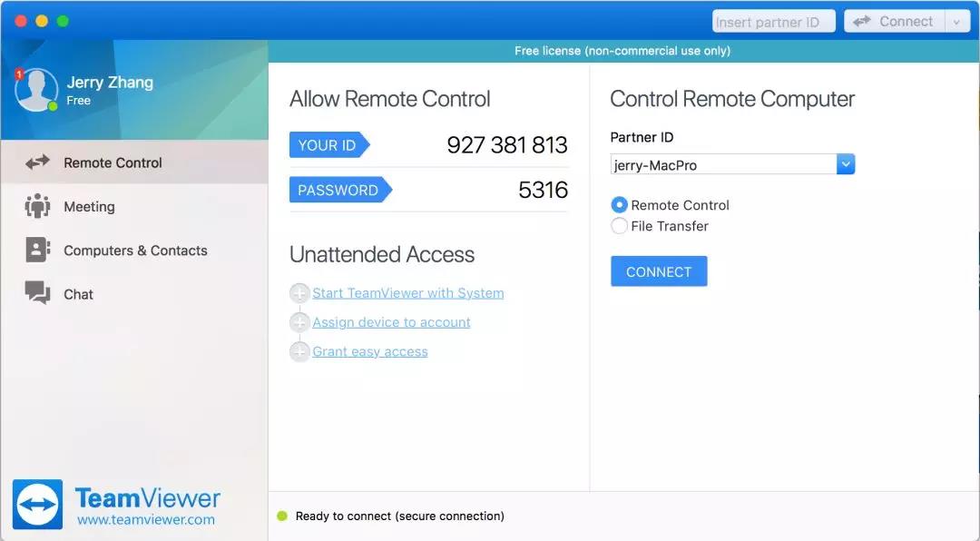Viewport: 980px width, 541px height.
Task: Click the password value 5316
Action: coord(544,190)
